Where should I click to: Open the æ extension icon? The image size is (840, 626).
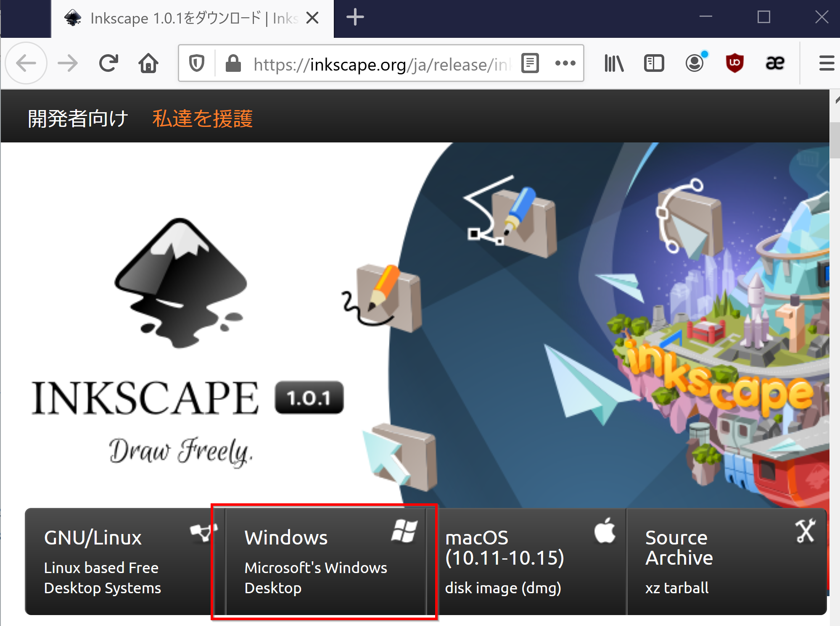click(775, 63)
